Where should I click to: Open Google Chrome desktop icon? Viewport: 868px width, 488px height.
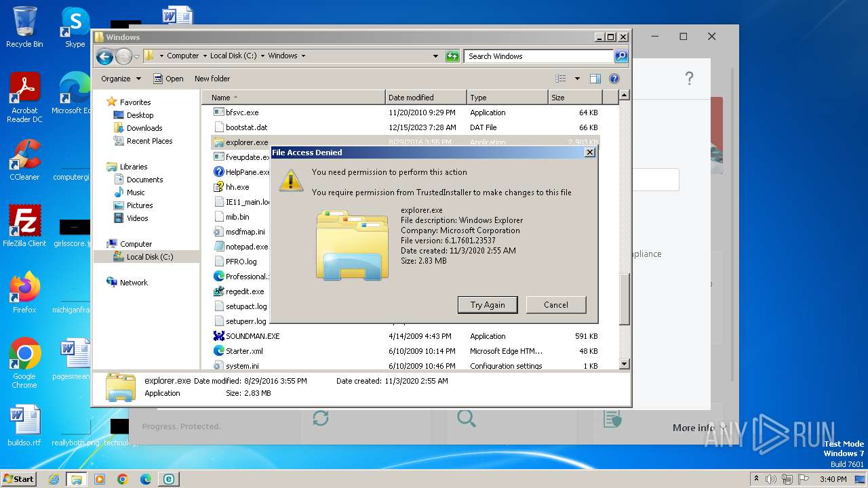[24, 363]
